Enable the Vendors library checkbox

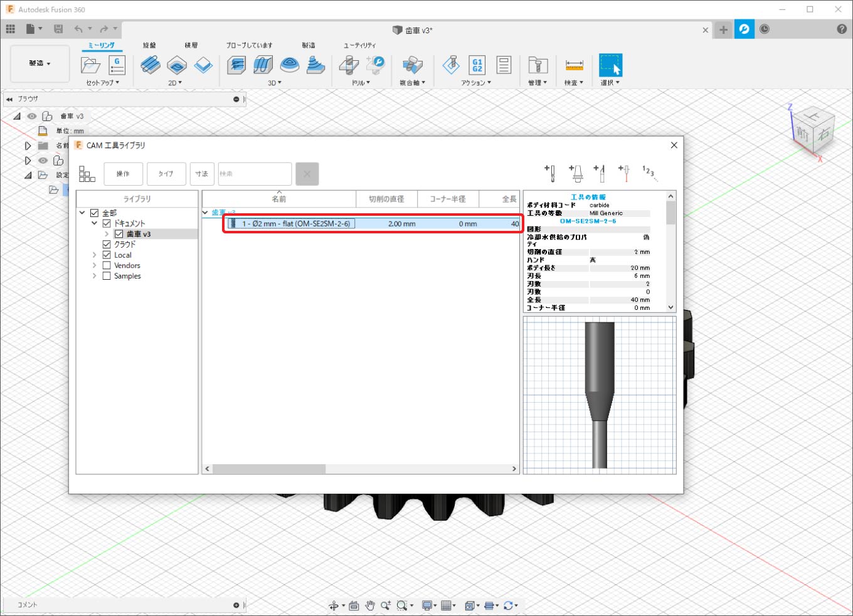(107, 266)
